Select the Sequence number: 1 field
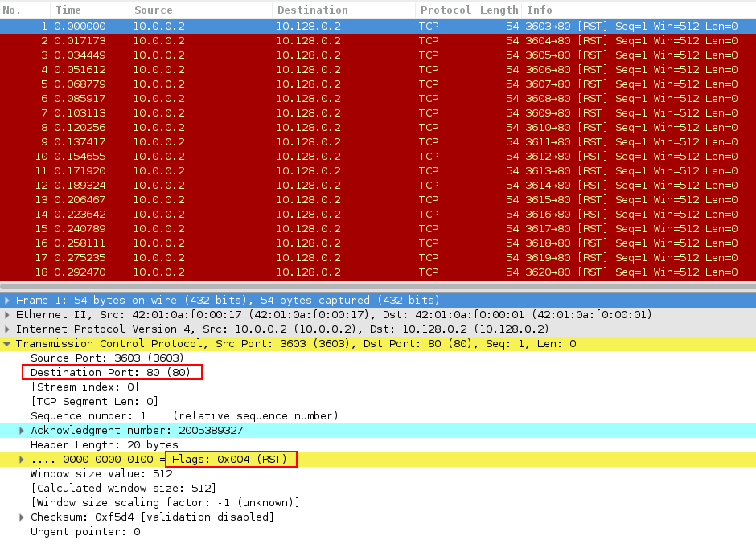 (x=378, y=415)
